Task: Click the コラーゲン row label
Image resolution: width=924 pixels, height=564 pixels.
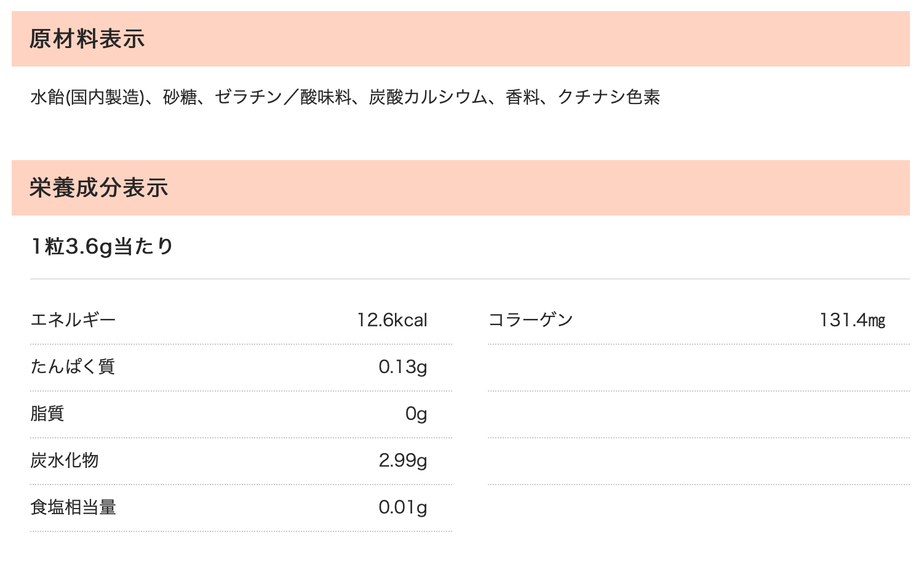Action: [530, 320]
